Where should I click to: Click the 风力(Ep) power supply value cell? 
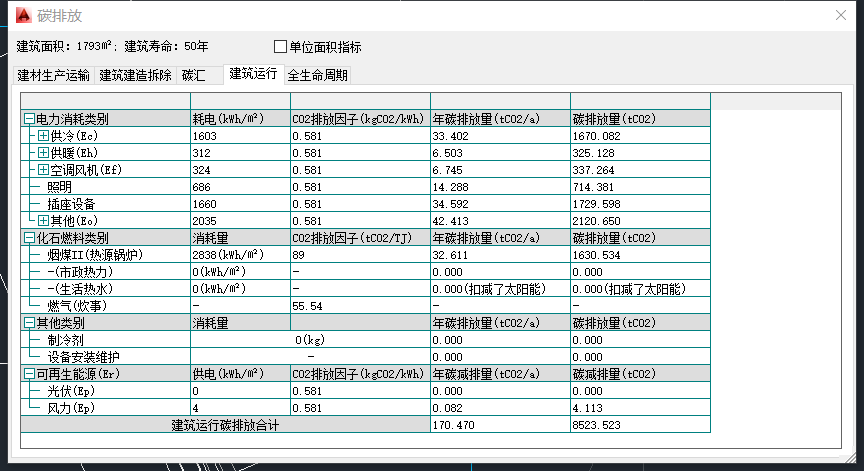coord(239,408)
